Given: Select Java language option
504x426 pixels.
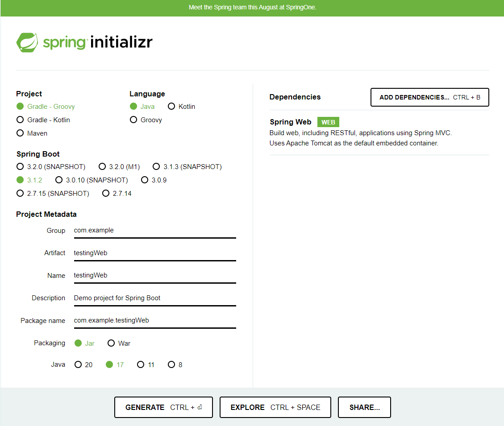Looking at the screenshot, I should coord(142,106).
